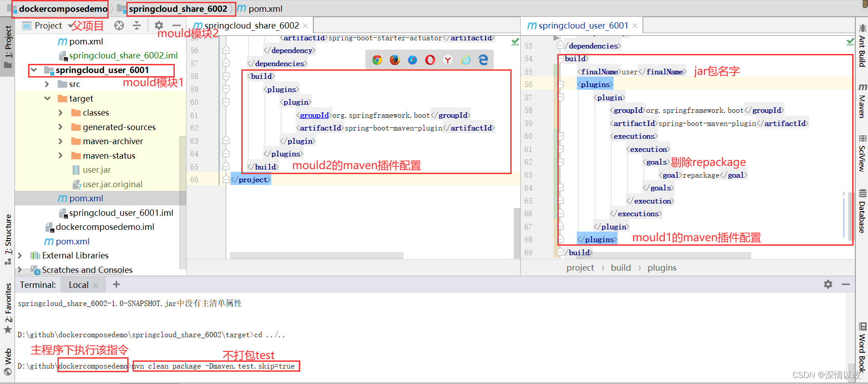Click the groupId tag on line 61
Image resolution: width=868 pixels, height=384 pixels.
pyautogui.click(x=314, y=115)
